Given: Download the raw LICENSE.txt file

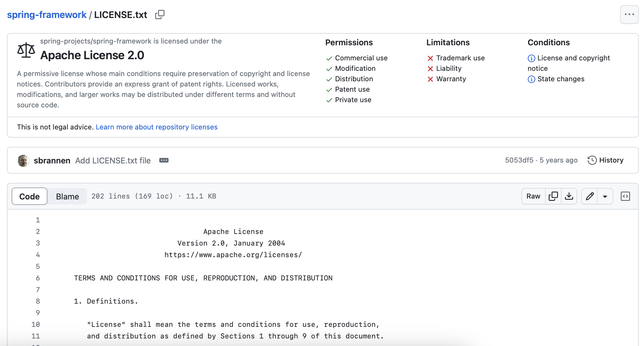Looking at the screenshot, I should [569, 196].
